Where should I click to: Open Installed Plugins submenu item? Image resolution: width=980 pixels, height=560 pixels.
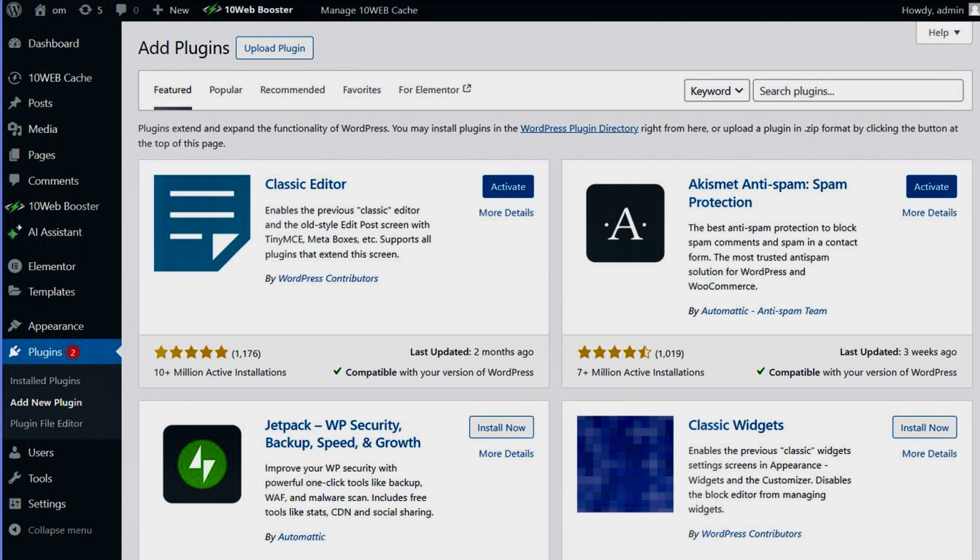coord(45,380)
